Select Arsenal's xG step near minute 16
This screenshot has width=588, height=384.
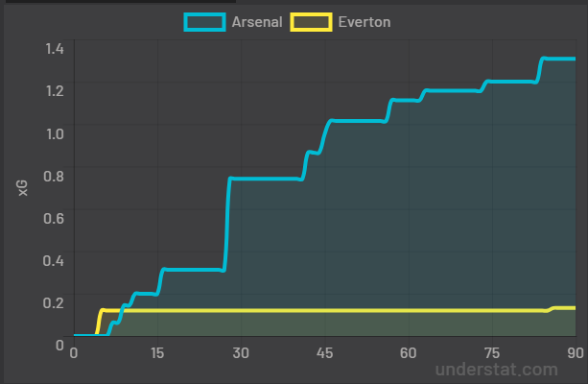pos(160,281)
